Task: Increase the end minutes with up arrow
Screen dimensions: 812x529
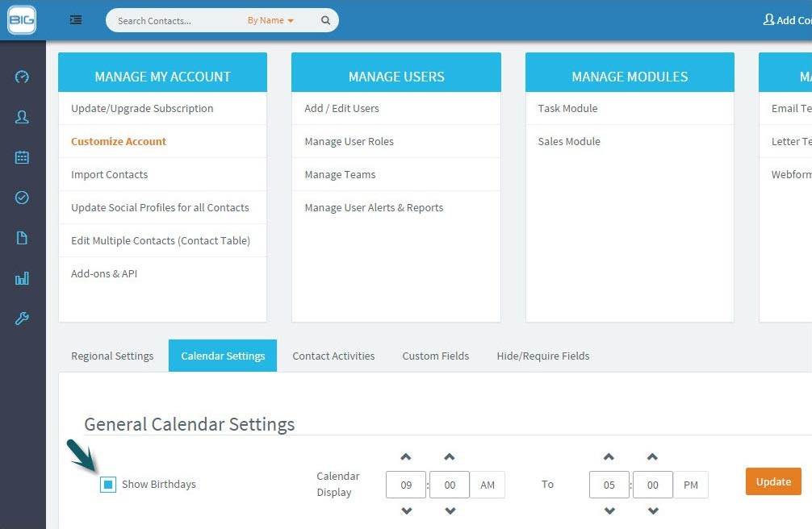Action: click(x=652, y=456)
